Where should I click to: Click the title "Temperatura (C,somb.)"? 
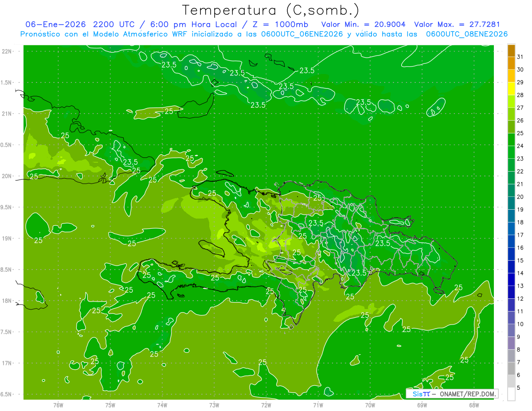270,10
